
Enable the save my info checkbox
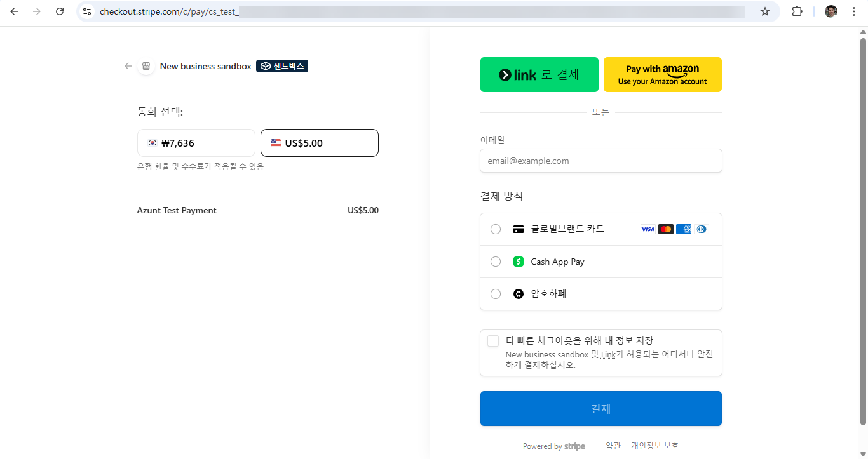pyautogui.click(x=492, y=341)
